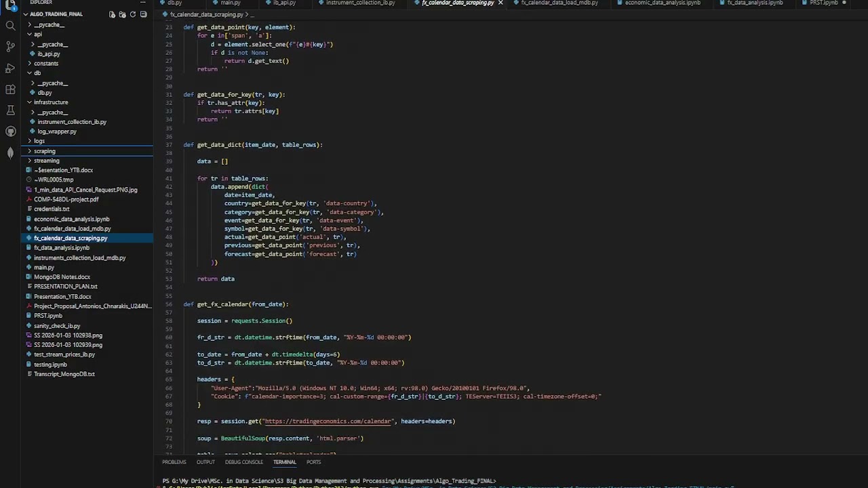Viewport: 868px width, 488px height.
Task: Switch to instrument_collection_ib.py editor tab
Action: point(360,3)
